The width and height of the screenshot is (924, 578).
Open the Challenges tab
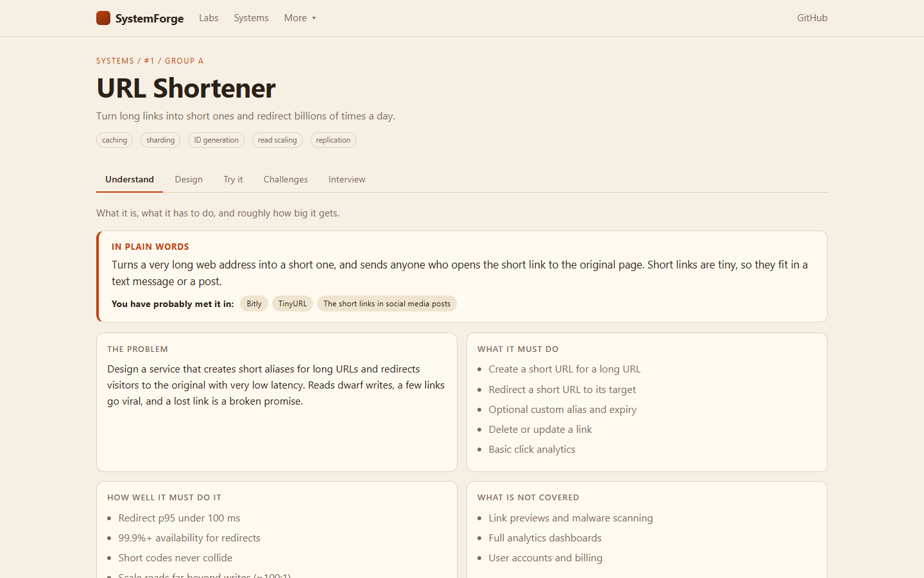coord(286,179)
